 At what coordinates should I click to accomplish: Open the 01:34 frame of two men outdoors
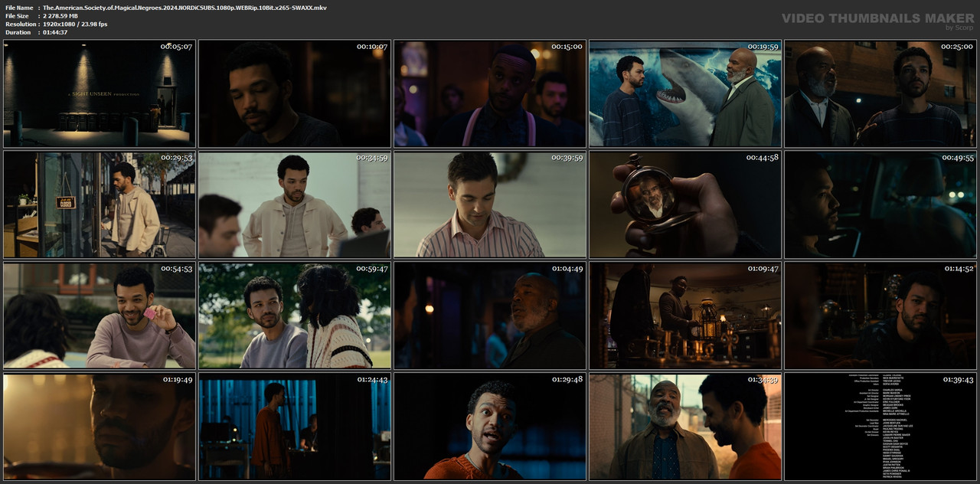pos(685,427)
